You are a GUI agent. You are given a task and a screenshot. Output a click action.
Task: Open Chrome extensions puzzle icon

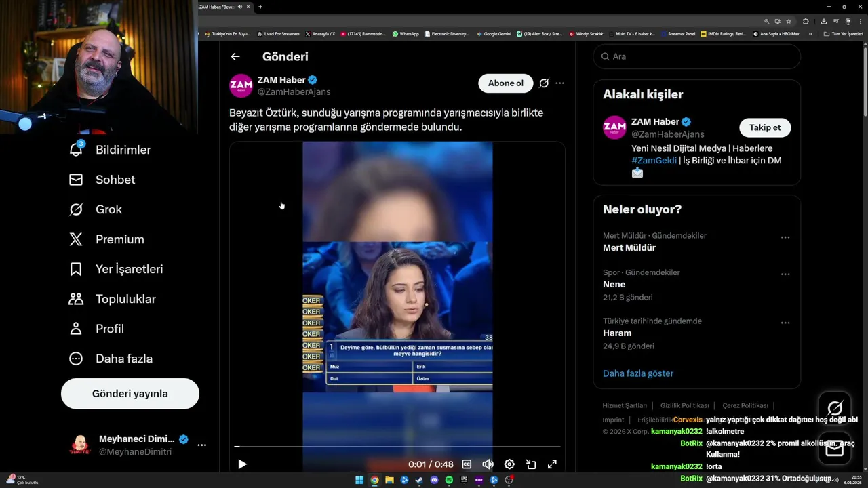[806, 21]
